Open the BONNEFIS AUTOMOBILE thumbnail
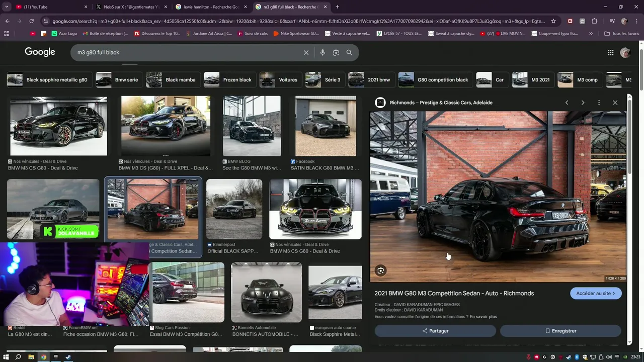This screenshot has width=644, height=362. point(266,292)
